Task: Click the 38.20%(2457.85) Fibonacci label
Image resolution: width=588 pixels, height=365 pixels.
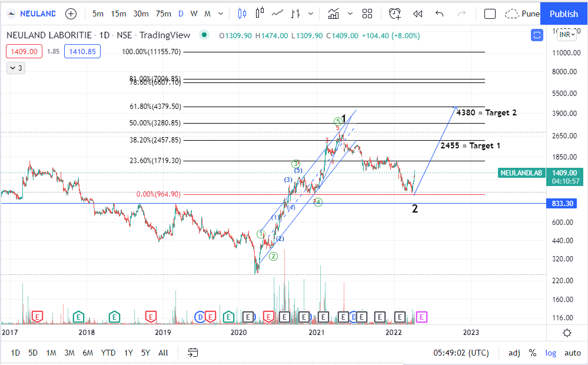Action: tap(155, 140)
